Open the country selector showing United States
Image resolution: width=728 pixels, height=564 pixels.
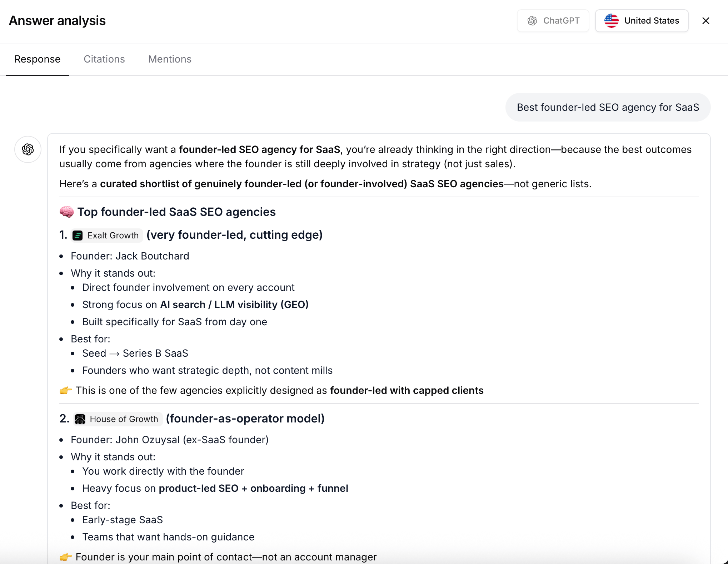pos(642,20)
